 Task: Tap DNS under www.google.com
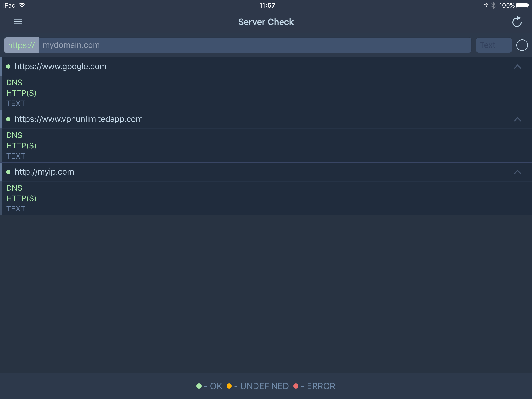click(14, 83)
